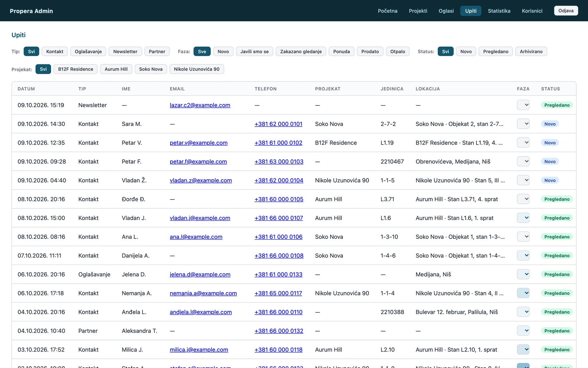Screen dimensions: 588x368
Task: Click the location cell Obrenovićeva, Medijana, Niš
Action: pyautogui.click(x=453, y=162)
